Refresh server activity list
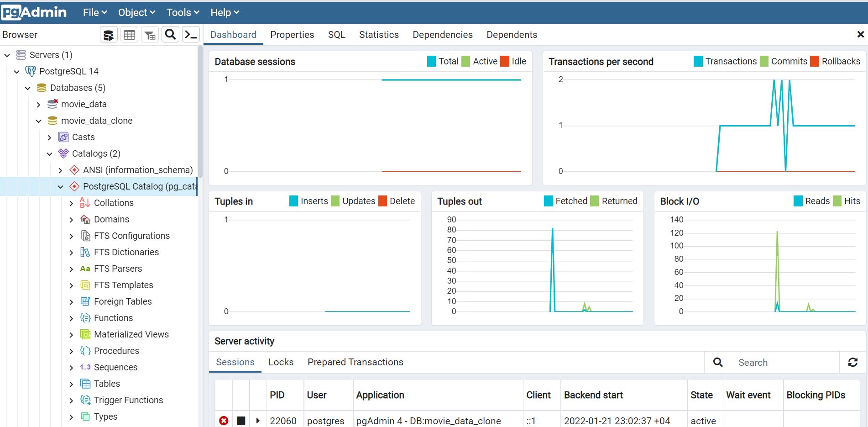 click(x=852, y=362)
